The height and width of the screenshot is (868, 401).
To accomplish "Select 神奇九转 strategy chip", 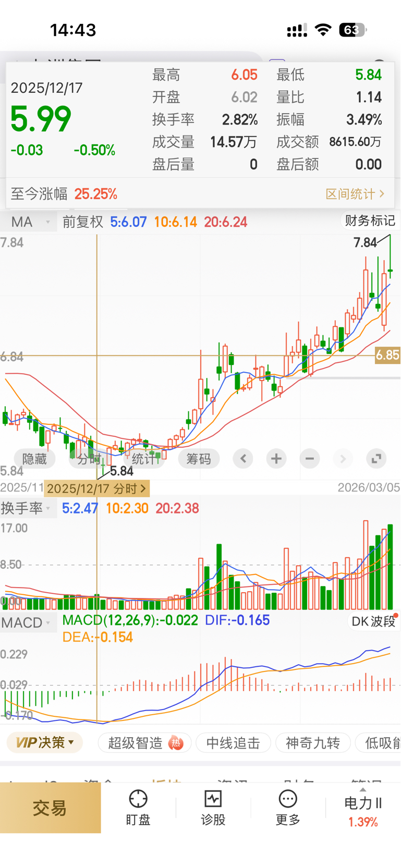I will click(313, 743).
